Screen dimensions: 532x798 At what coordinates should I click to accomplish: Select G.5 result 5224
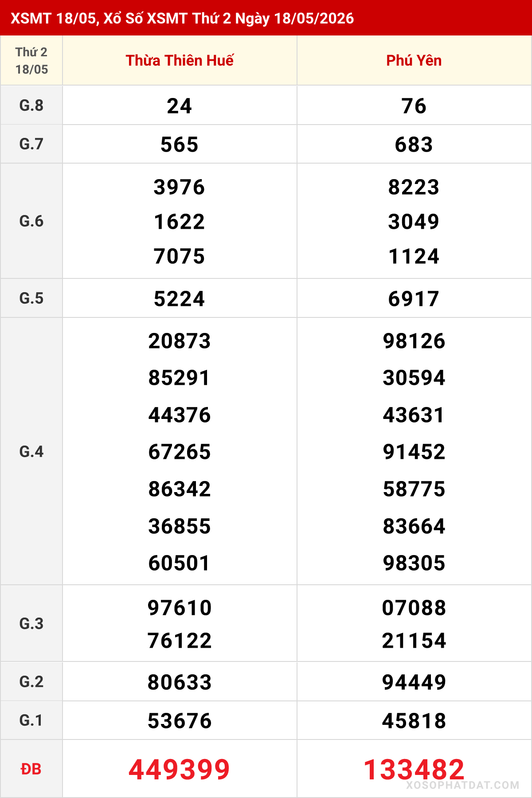pyautogui.click(x=180, y=299)
